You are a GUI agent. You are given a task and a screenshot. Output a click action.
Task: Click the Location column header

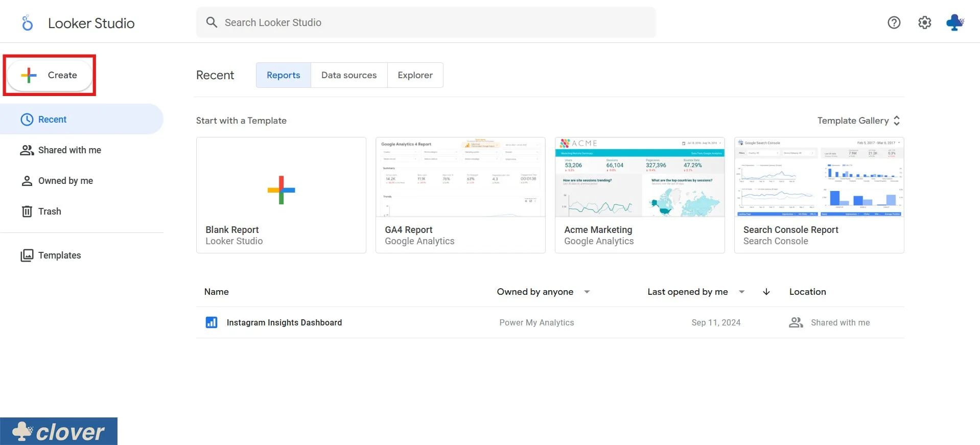[x=807, y=292]
